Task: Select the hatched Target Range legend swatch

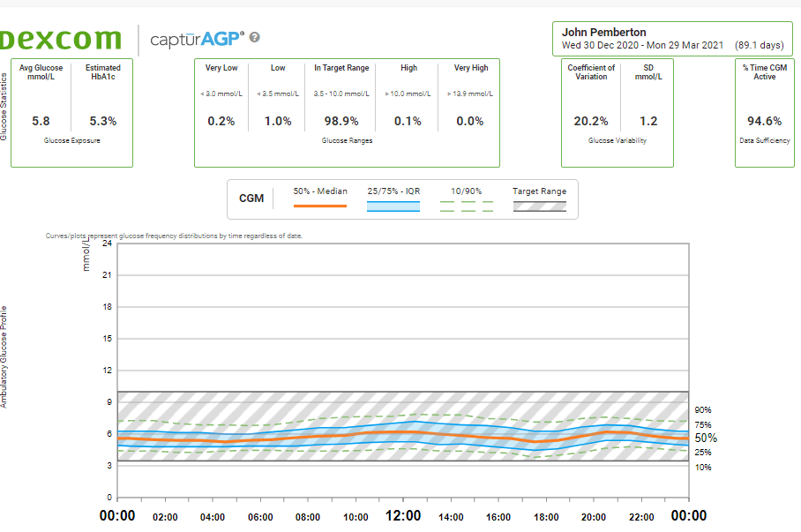Action: [x=539, y=206]
